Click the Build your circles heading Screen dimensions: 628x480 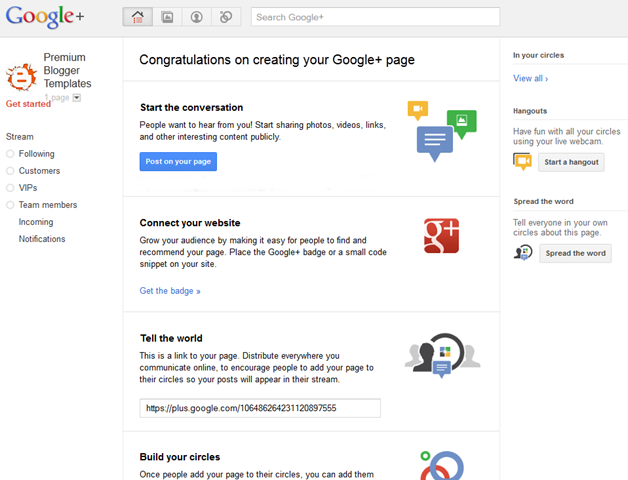tap(180, 457)
